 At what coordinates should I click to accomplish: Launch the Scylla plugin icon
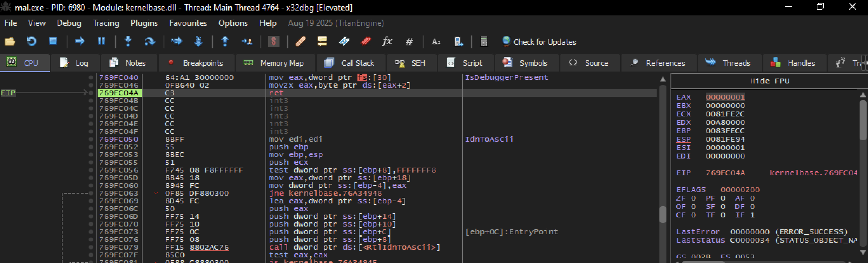click(x=274, y=41)
